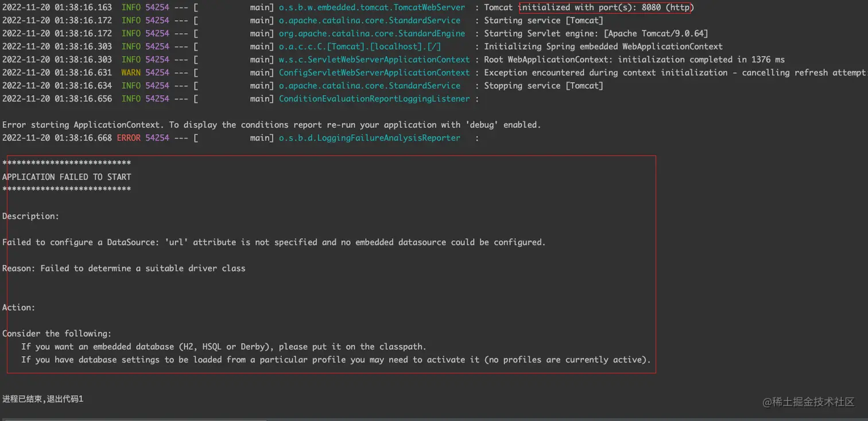Click the ERROR level tag

coord(130,138)
